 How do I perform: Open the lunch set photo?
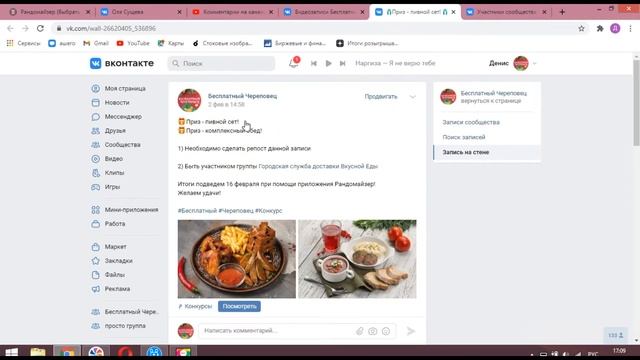[x=357, y=259]
